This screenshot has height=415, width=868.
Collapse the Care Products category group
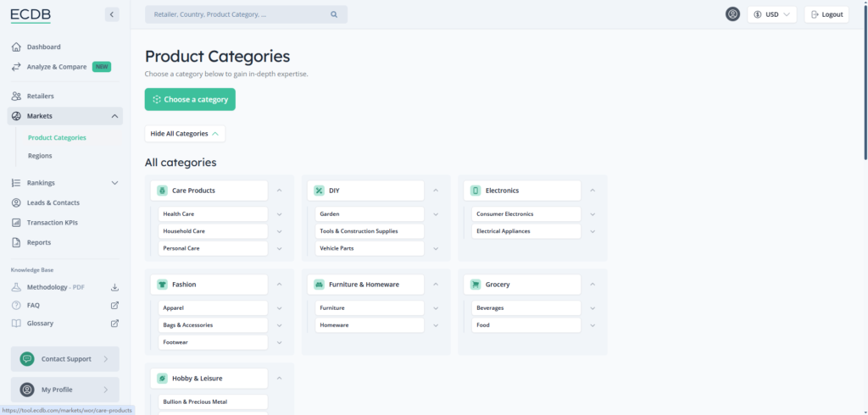click(279, 191)
